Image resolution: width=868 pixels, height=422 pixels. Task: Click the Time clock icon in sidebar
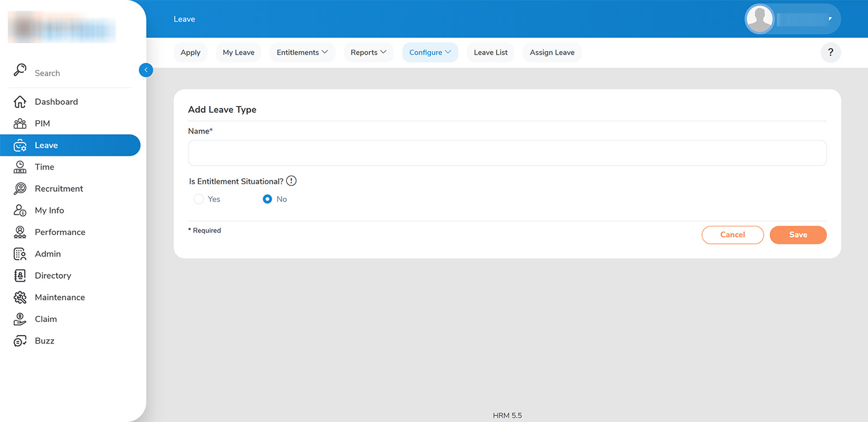click(x=20, y=167)
